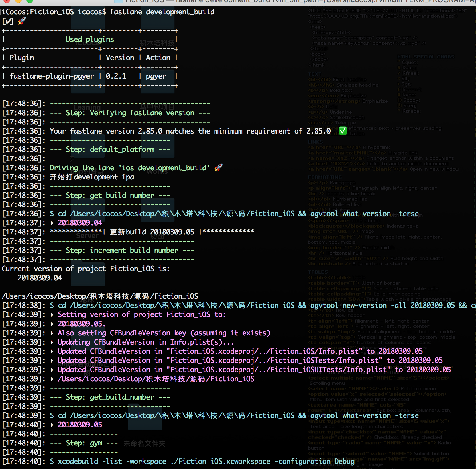Click the 'Fiction_iOSTests/Info.plist' updated line
The width and height of the screenshot is (476, 469).
250,361
